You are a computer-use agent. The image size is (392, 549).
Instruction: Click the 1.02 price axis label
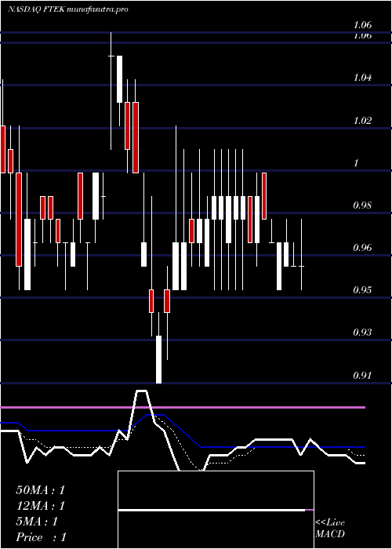pos(362,120)
